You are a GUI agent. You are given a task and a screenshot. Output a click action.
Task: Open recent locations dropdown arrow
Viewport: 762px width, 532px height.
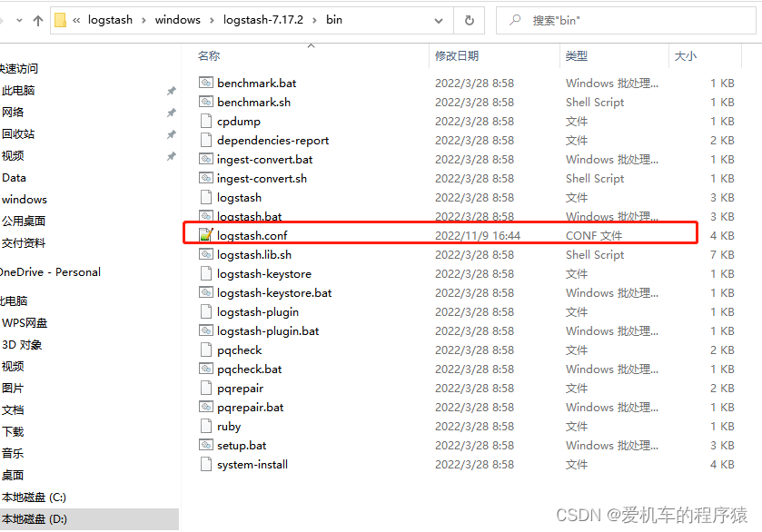coord(19,20)
